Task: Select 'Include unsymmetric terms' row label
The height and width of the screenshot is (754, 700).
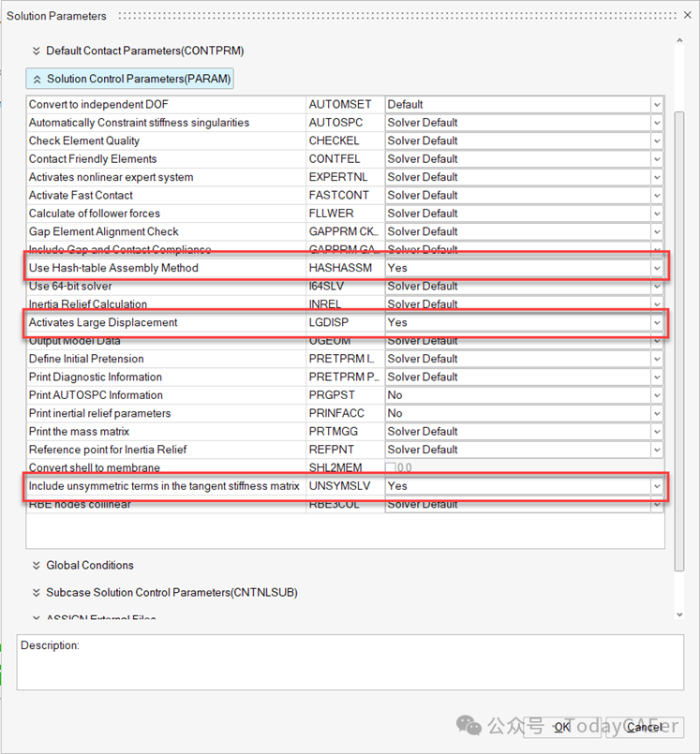Action: coord(164,486)
